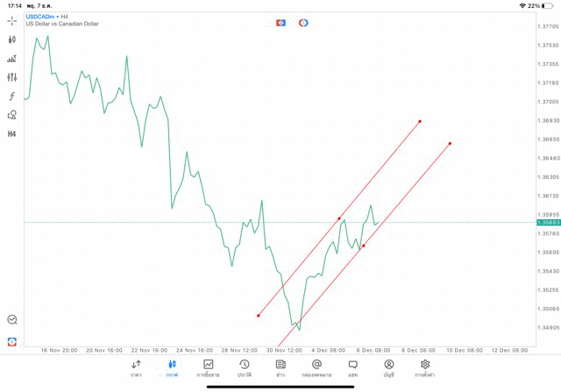
Task: Tap the current price label 1.35883
Action: tap(549, 223)
